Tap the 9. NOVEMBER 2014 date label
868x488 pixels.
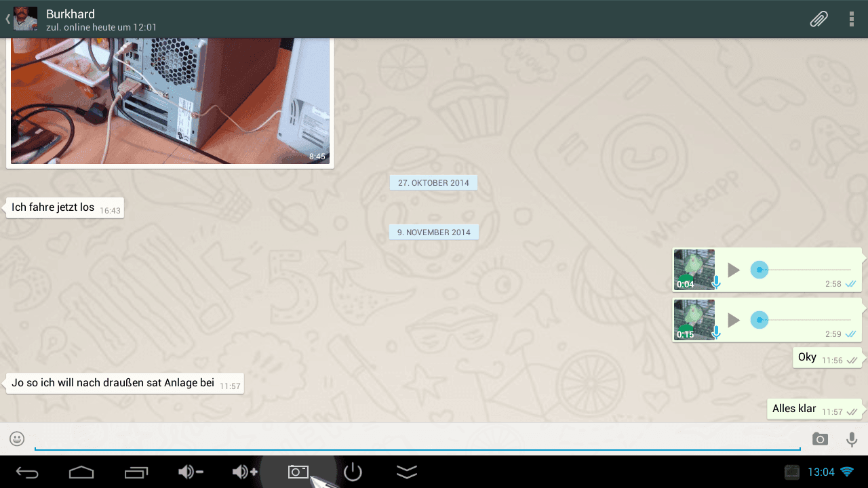click(x=434, y=232)
